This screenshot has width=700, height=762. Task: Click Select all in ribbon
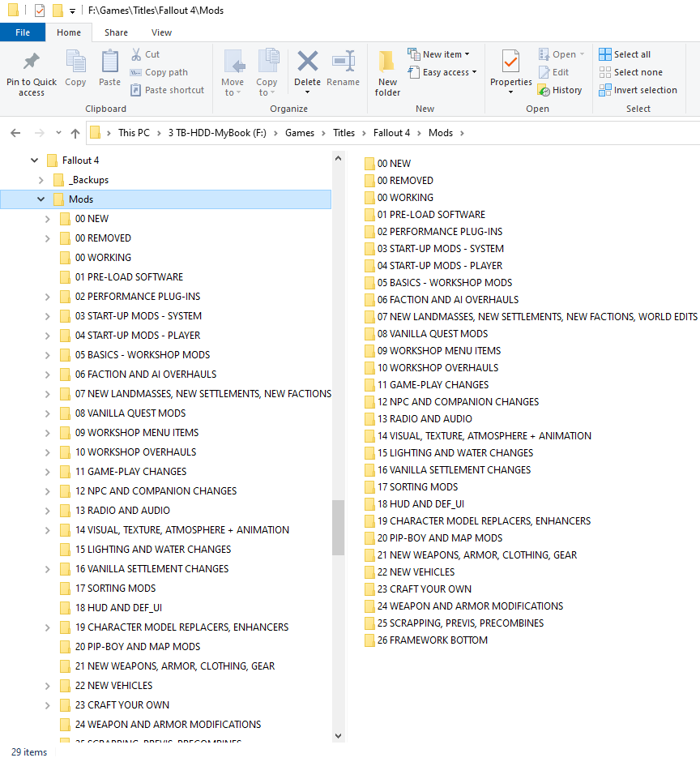point(625,54)
